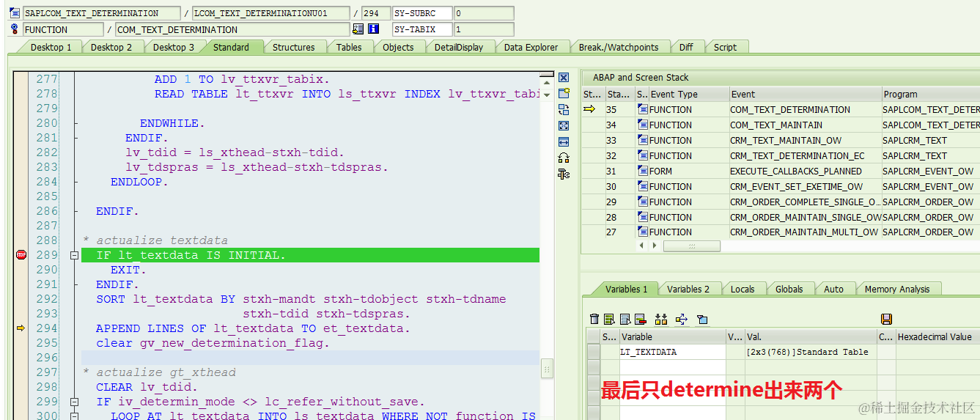Switch to Variables 2 tab
This screenshot has width=980, height=420.
click(688, 289)
